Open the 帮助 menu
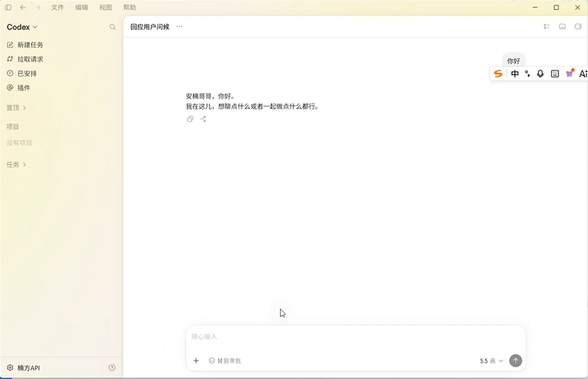Image resolution: width=588 pixels, height=379 pixels. pyautogui.click(x=129, y=8)
